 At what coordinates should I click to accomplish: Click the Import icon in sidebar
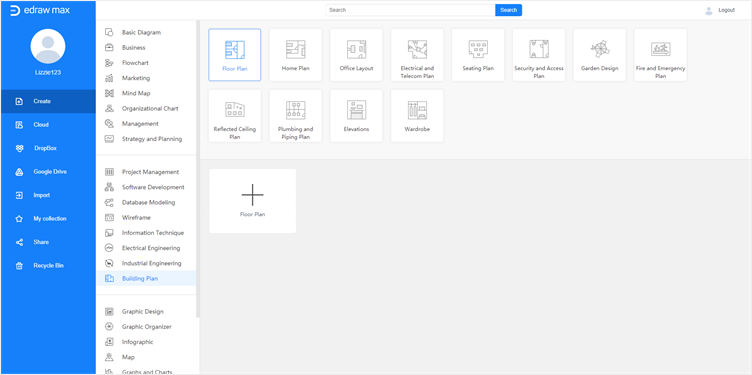click(19, 195)
